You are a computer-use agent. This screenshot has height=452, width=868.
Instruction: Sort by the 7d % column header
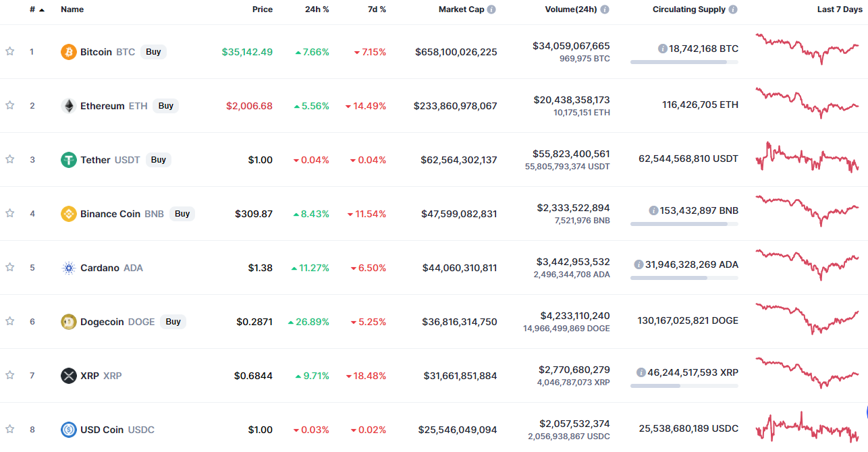[x=377, y=9]
